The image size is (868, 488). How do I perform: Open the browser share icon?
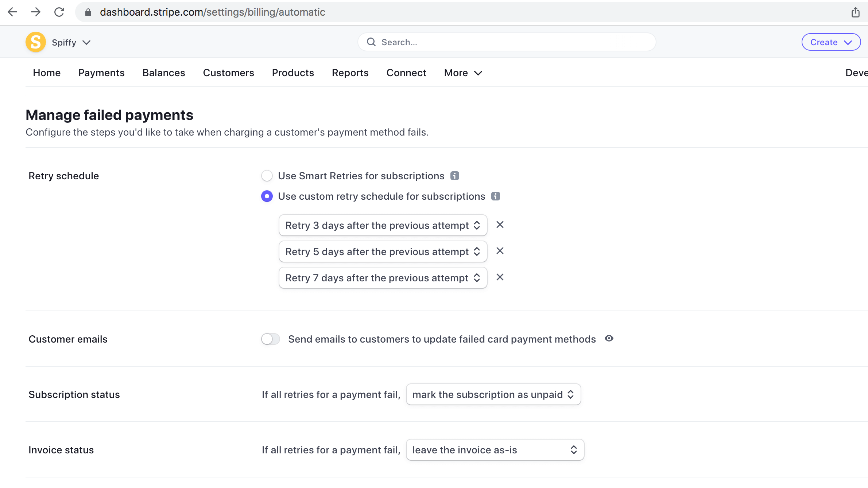pyautogui.click(x=855, y=12)
